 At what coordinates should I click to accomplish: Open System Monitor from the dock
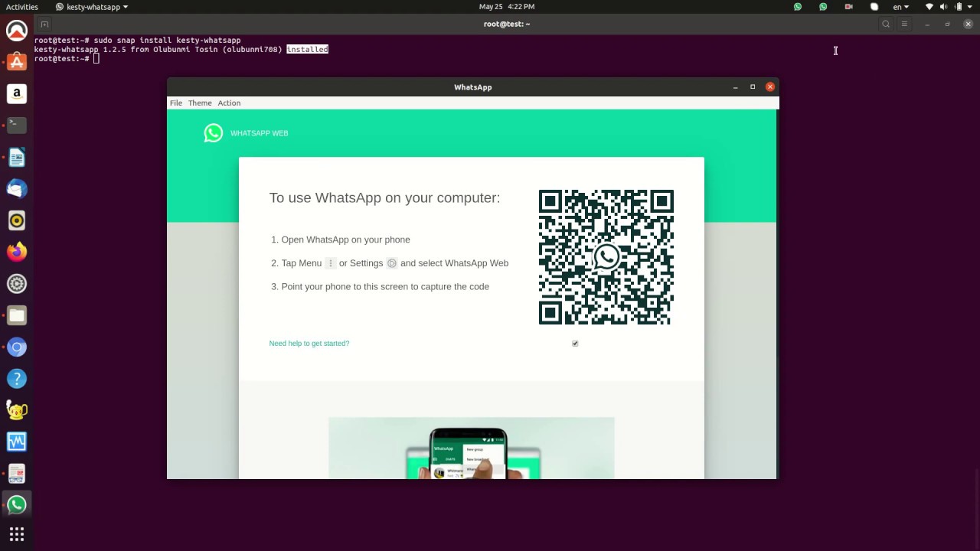pos(17,442)
